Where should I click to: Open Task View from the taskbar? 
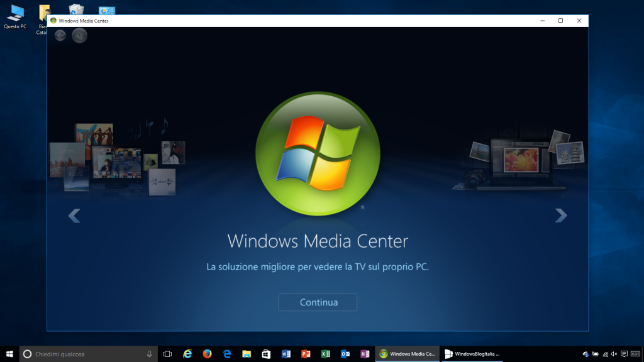(x=167, y=354)
